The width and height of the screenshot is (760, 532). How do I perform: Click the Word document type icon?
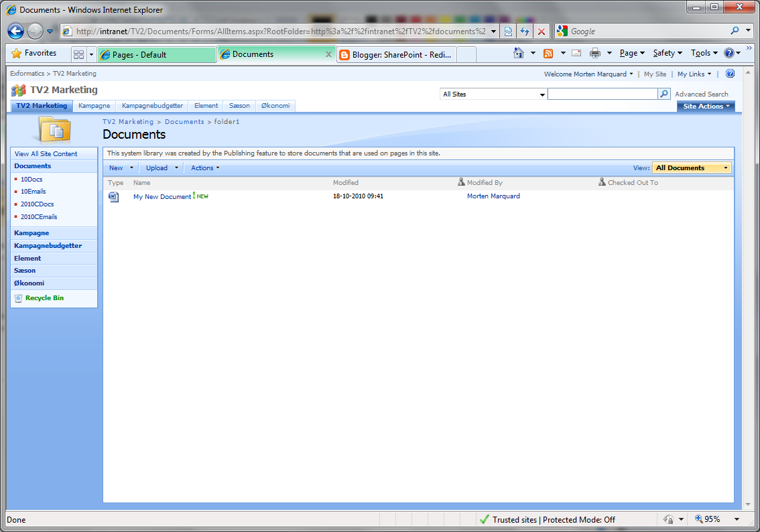coord(113,197)
